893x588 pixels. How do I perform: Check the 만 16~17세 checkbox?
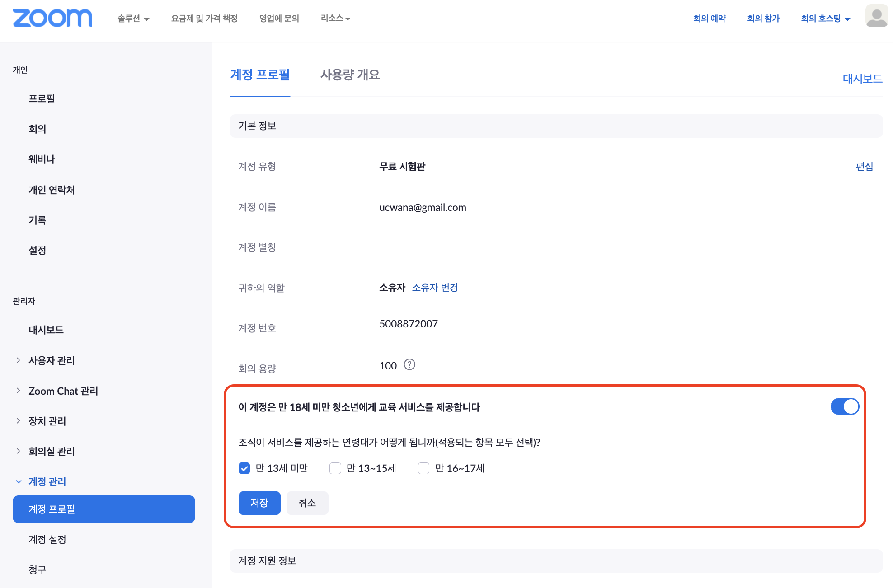coord(423,468)
